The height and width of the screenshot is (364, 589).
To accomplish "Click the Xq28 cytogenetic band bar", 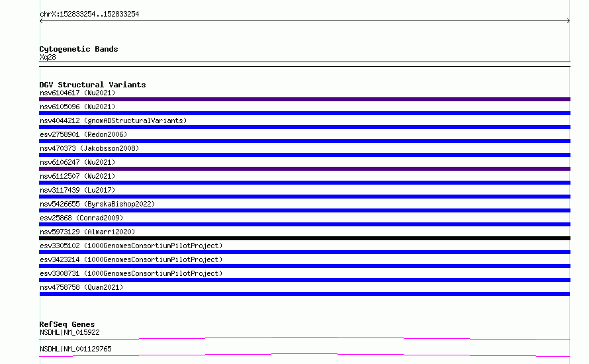I will point(304,64).
